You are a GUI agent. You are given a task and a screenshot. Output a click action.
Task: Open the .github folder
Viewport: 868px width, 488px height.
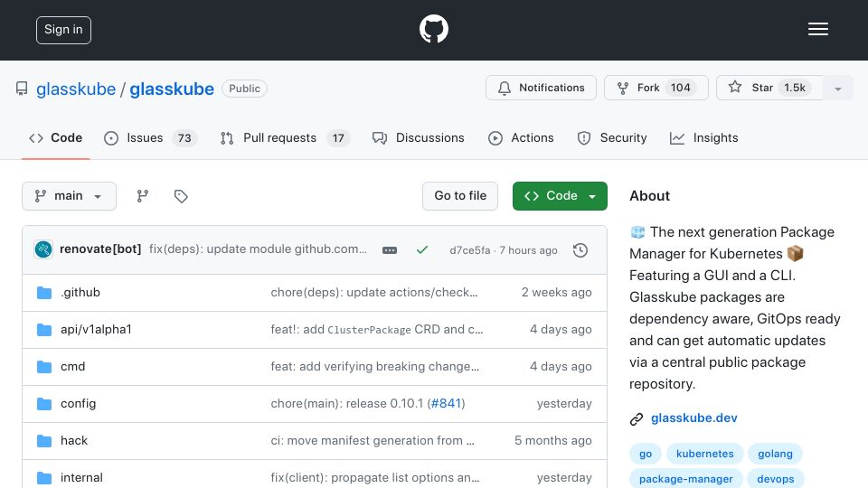tap(80, 292)
